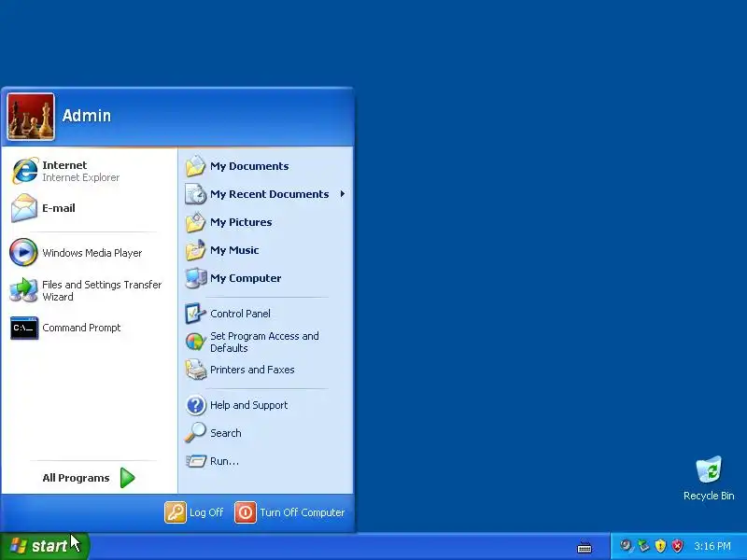Open My Computer icon

[196, 278]
